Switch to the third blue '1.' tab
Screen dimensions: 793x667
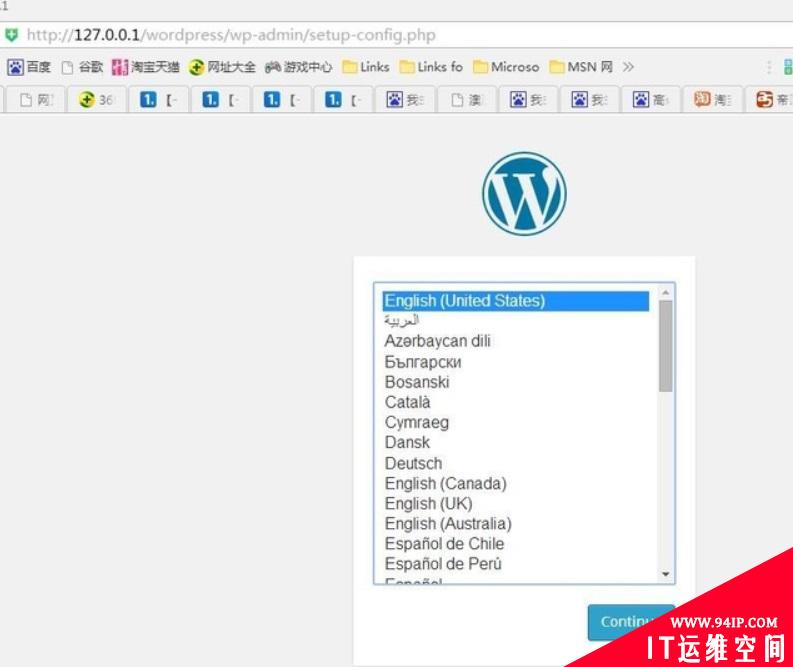coord(282,100)
